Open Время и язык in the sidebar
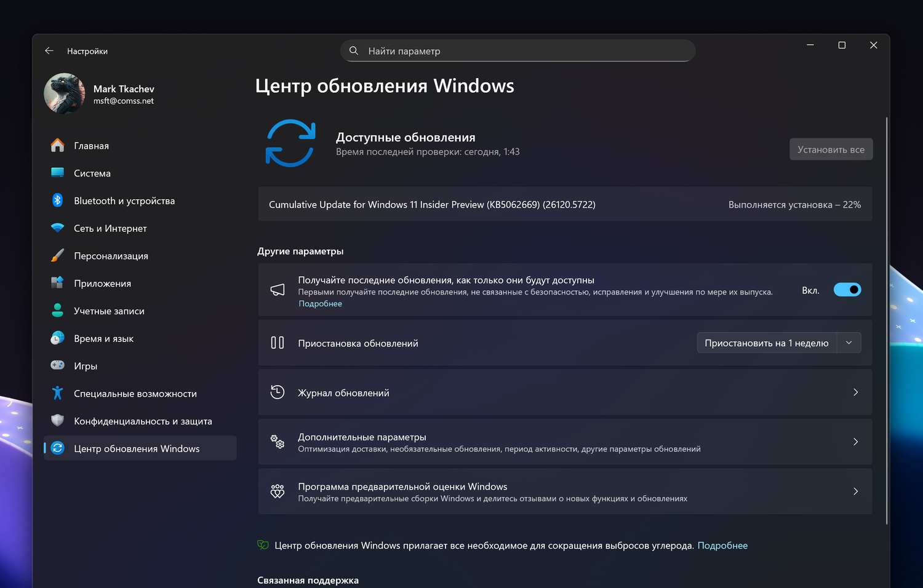This screenshot has width=923, height=588. 140,338
